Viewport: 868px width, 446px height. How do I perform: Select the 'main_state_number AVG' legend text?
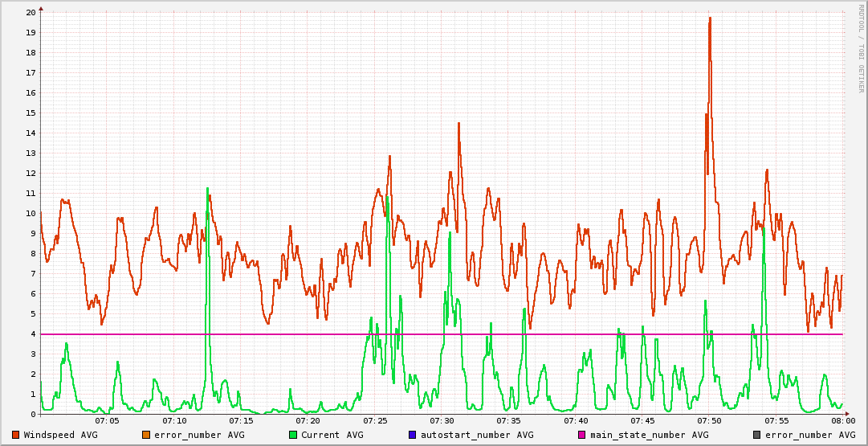650,435
